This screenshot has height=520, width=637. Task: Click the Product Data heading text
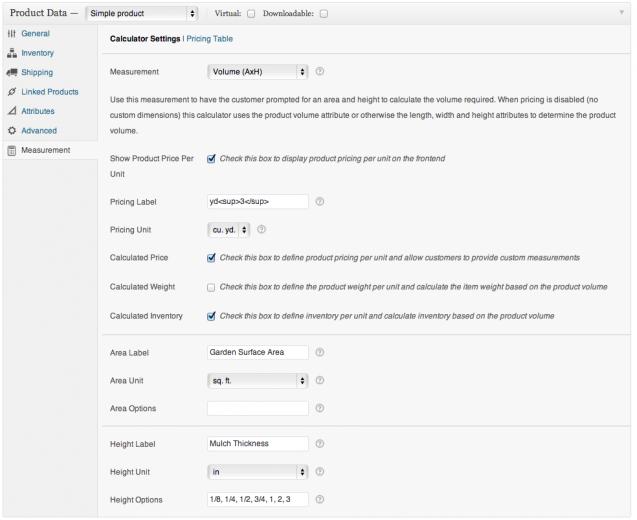coord(39,13)
